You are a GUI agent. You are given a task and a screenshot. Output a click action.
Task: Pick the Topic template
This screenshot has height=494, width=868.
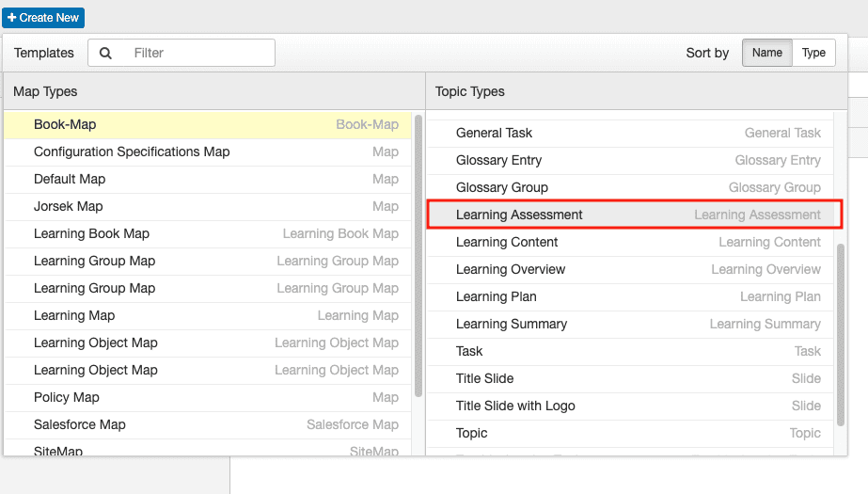(630, 433)
